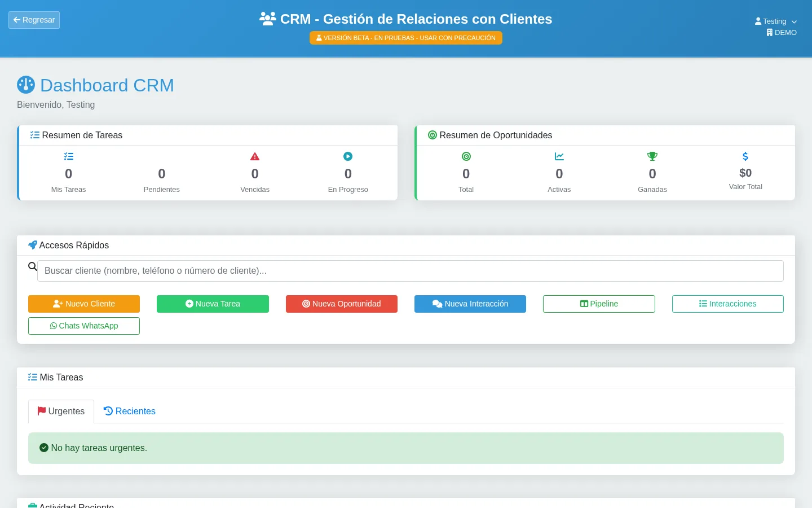Click the Nueva Interacción button

pos(470,304)
